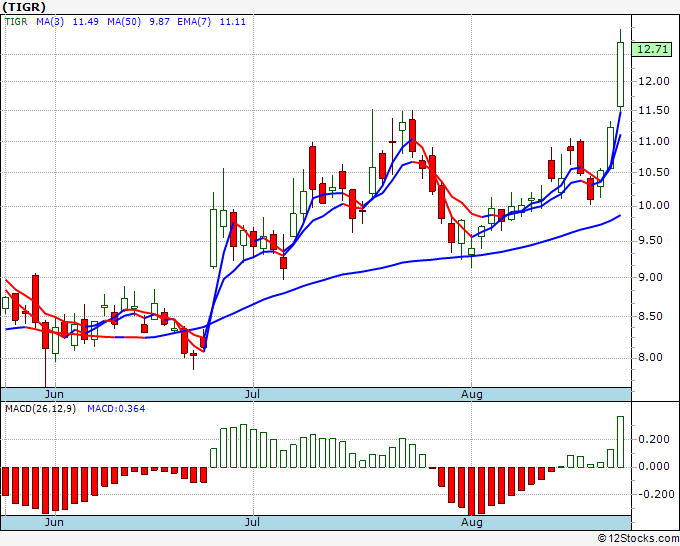Select Aug on the MACD panel date axis
The width and height of the screenshot is (680, 546).
pyautogui.click(x=472, y=522)
